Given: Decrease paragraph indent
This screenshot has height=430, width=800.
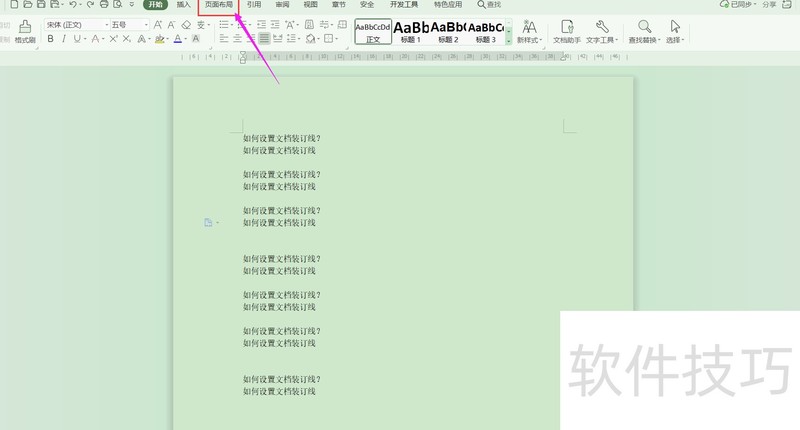Looking at the screenshot, I should click(261, 24).
